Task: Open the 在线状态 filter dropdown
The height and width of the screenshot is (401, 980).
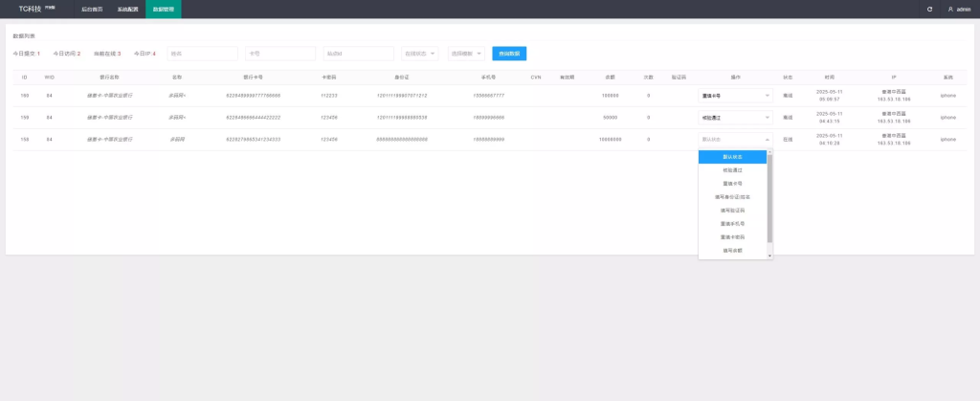Action: pos(420,54)
